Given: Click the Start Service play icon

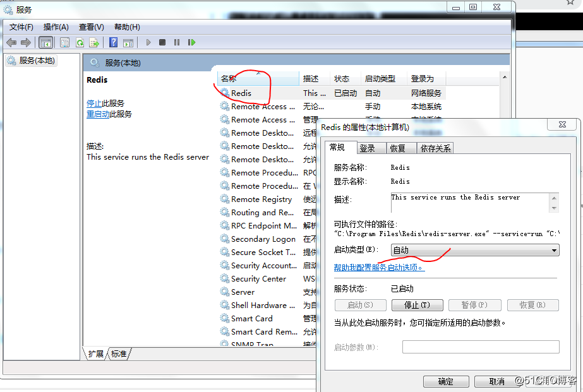Looking at the screenshot, I should (x=148, y=42).
